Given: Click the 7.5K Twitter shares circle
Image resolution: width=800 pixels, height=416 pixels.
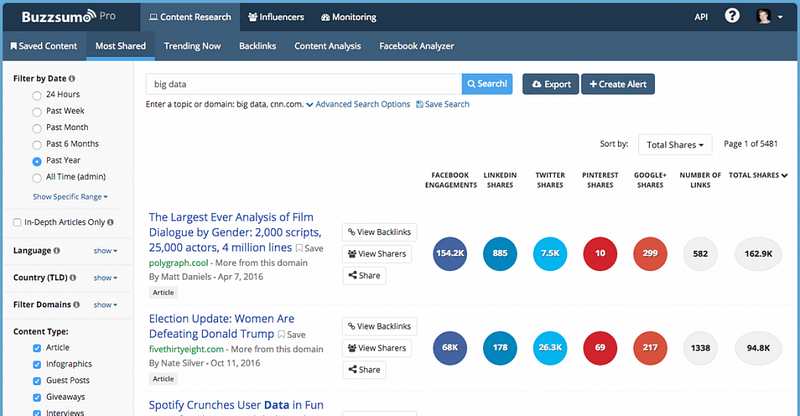Looking at the screenshot, I should pos(550,254).
